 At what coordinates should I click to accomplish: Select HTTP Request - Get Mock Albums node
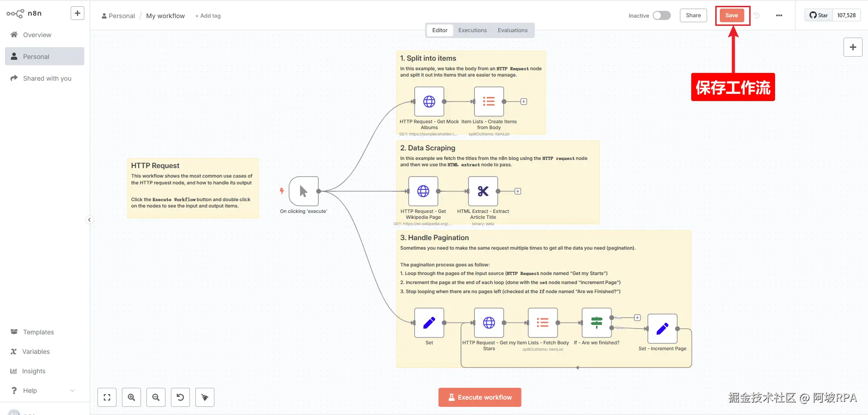point(429,101)
